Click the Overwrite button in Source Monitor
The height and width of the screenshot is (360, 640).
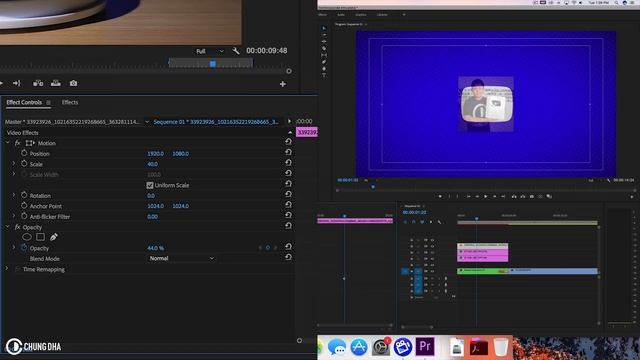pyautogui.click(x=56, y=83)
